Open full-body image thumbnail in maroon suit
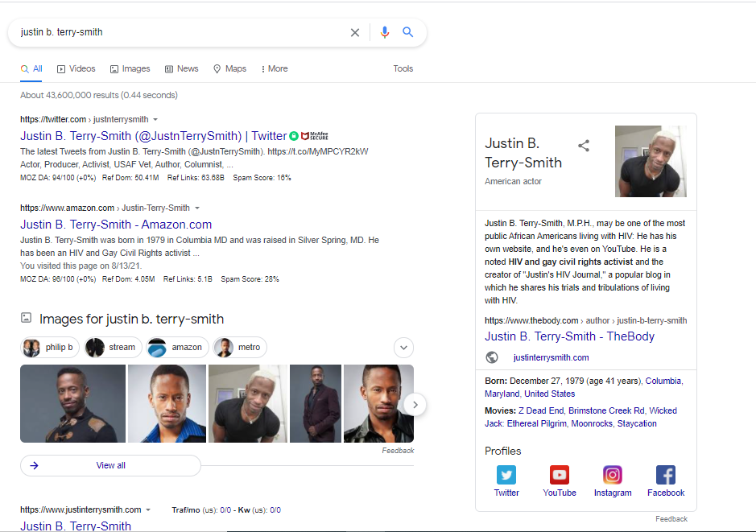The image size is (756, 532). pyautogui.click(x=316, y=404)
